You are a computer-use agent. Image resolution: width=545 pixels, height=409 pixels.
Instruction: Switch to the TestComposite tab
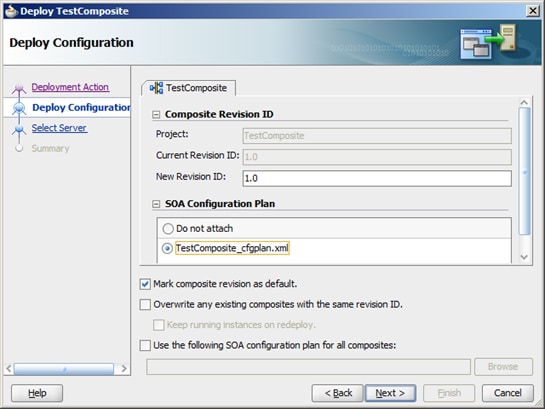(189, 88)
